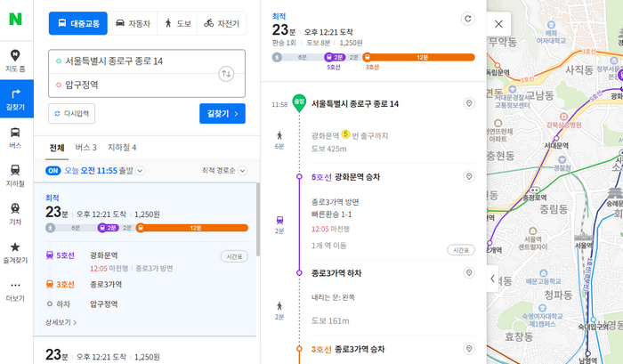The height and width of the screenshot is (364, 623).
Task: Click 서대문역 station on the map
Action: [556, 139]
